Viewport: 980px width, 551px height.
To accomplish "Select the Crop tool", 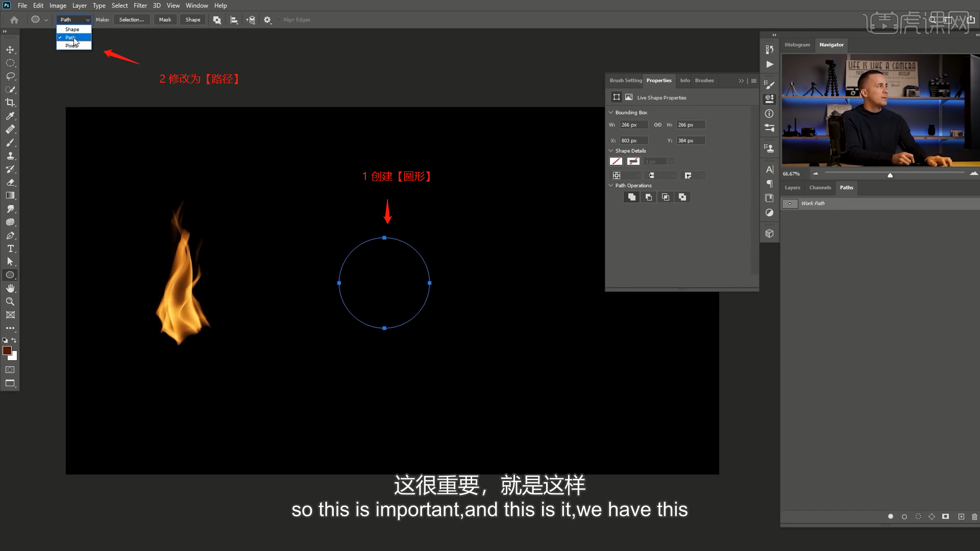I will (10, 103).
